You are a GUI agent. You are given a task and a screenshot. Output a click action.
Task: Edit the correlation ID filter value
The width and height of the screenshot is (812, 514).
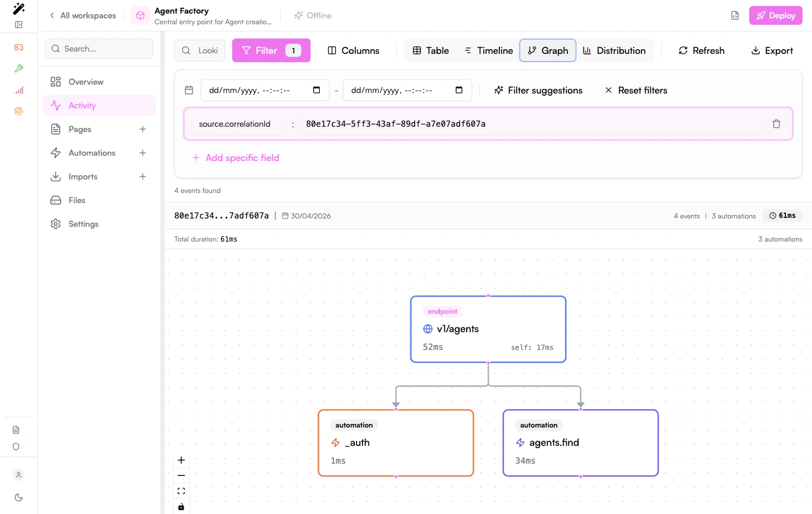pos(531,124)
